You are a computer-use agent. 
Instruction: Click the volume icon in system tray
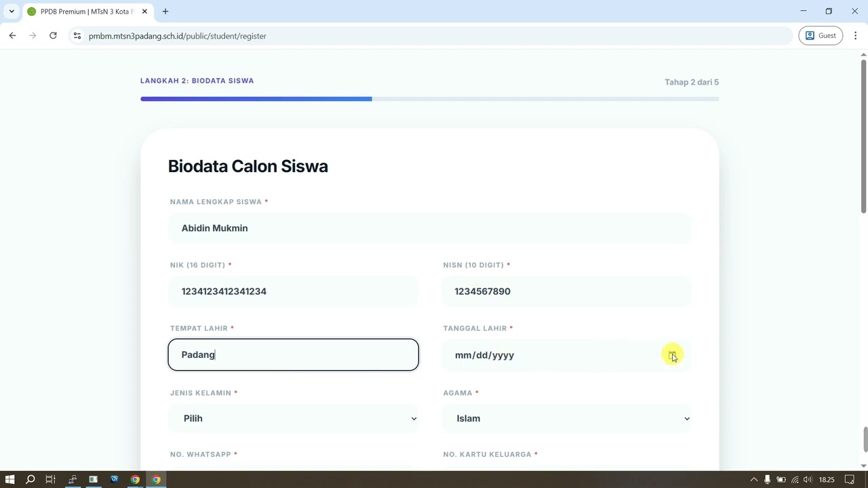(807, 480)
